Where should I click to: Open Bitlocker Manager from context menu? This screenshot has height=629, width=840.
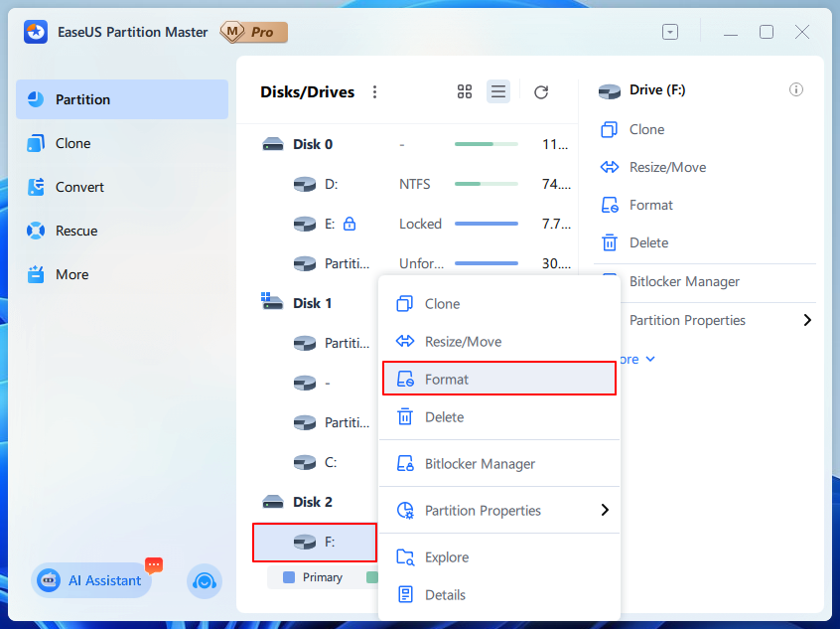click(x=480, y=464)
